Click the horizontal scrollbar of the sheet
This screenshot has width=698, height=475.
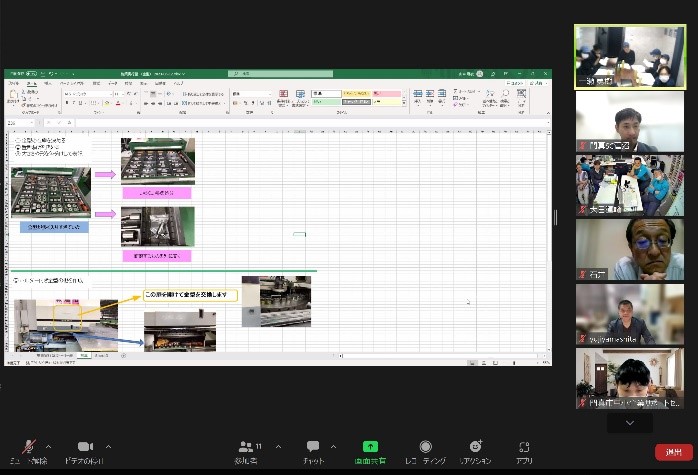tap(441, 356)
